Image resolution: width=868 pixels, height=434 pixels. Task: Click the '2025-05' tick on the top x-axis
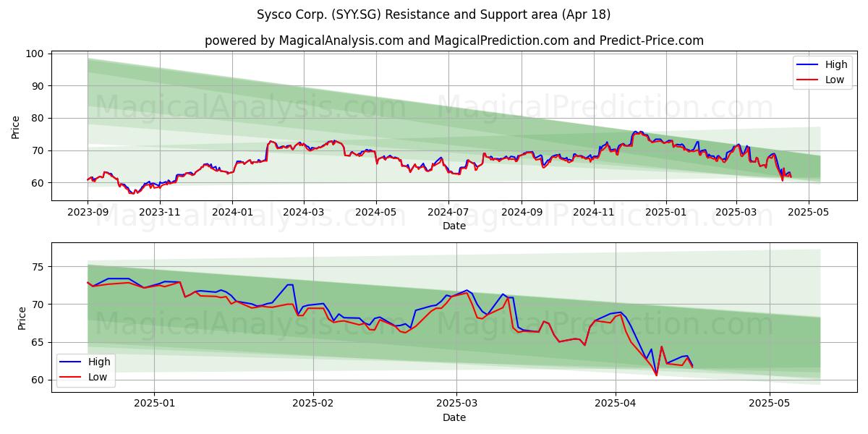click(x=808, y=213)
